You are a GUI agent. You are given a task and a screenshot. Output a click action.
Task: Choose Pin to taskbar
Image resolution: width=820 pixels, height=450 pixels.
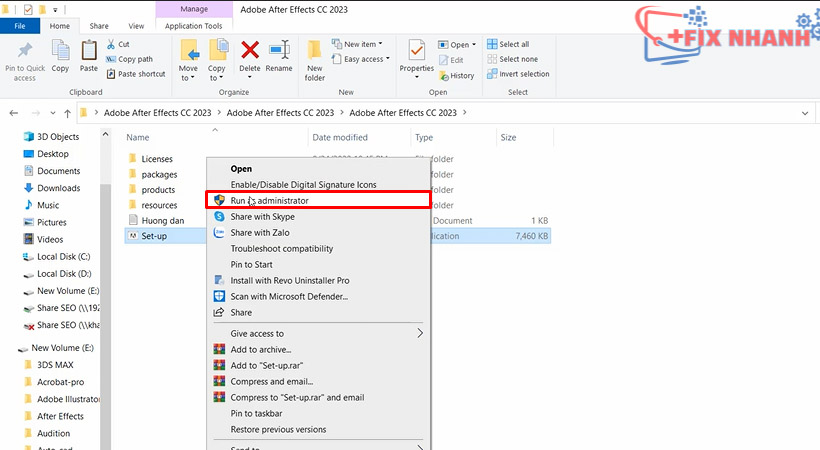click(256, 413)
